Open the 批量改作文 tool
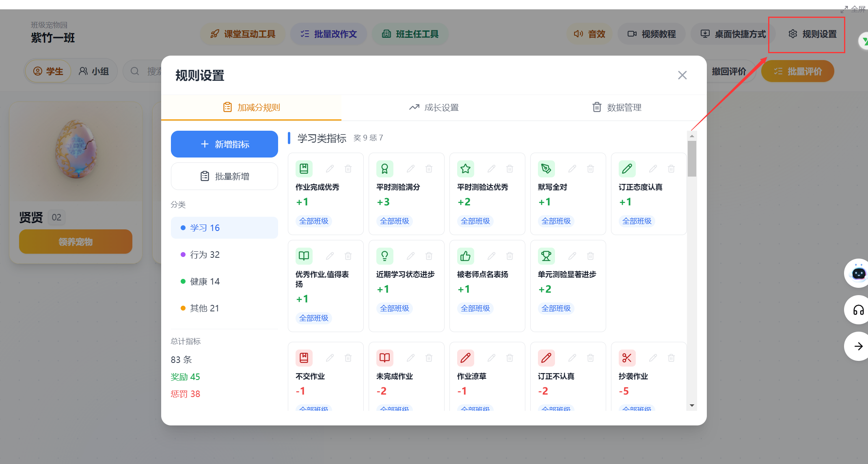This screenshot has height=464, width=868. [328, 34]
